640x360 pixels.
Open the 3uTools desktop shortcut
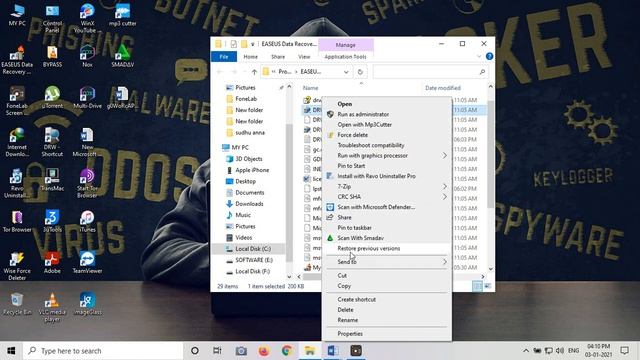(52, 221)
